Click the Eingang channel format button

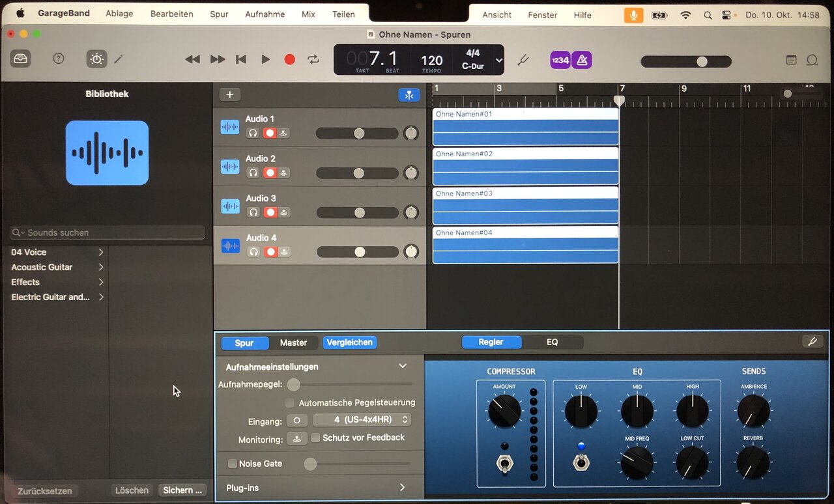(296, 420)
